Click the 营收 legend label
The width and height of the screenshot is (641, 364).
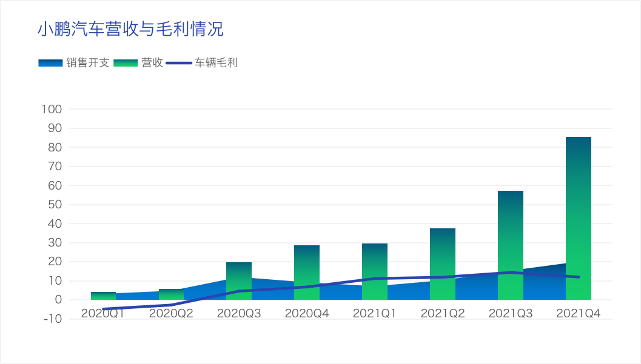tap(152, 63)
